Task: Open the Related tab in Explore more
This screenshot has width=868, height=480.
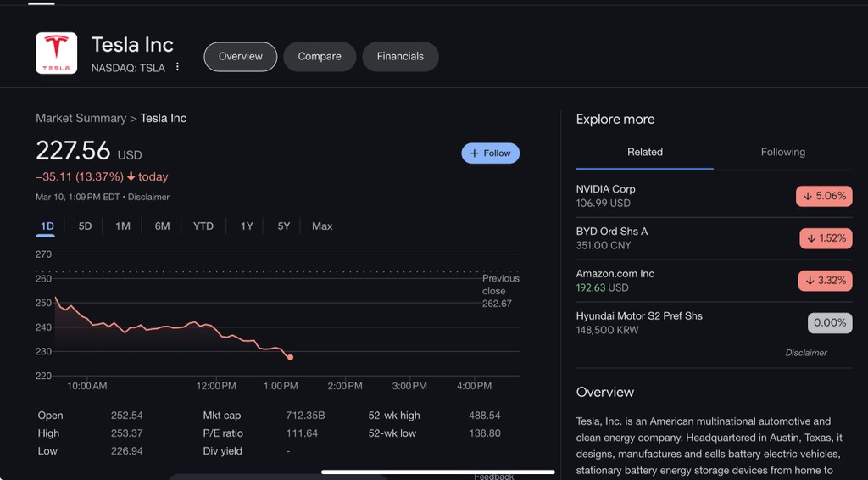Action: [x=645, y=153]
